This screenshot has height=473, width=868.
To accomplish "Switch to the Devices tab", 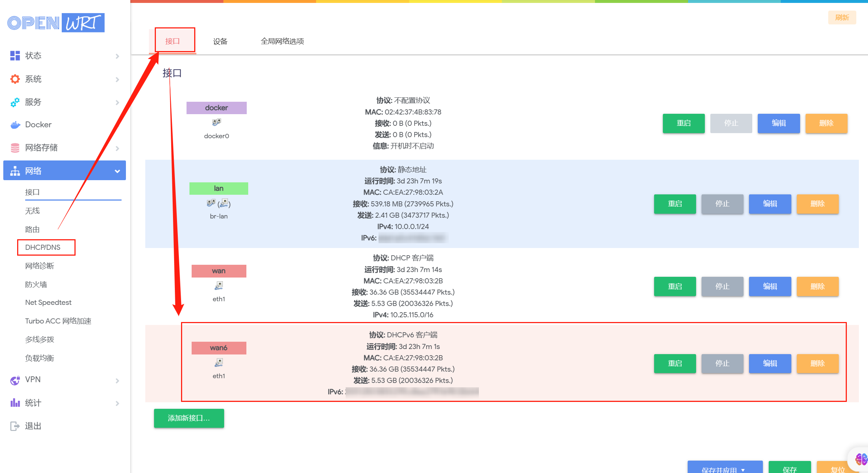I will 220,41.
